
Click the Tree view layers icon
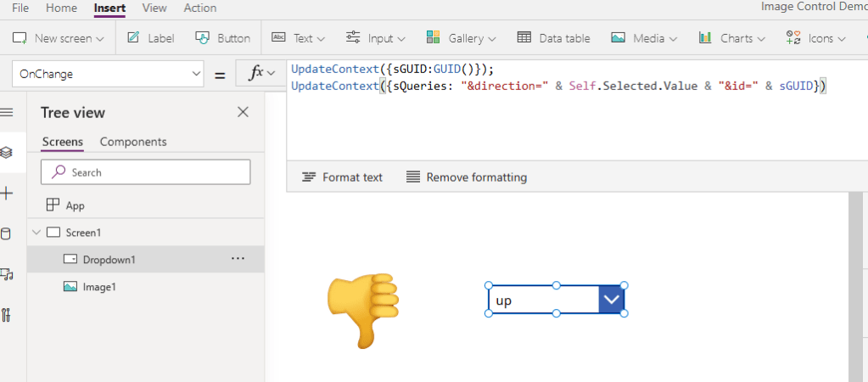(x=7, y=153)
